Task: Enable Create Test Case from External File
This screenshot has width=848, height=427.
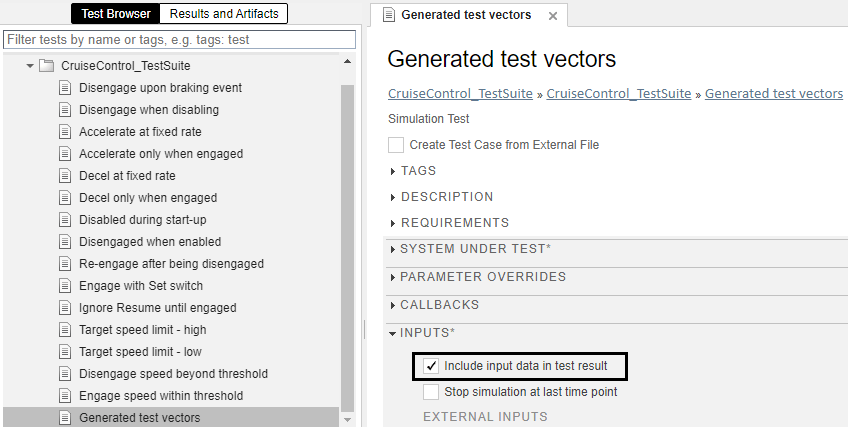Action: [x=396, y=145]
